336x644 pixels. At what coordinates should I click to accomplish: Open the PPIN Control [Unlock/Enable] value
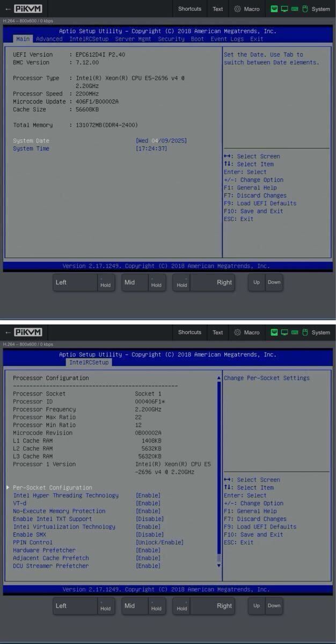159,543
